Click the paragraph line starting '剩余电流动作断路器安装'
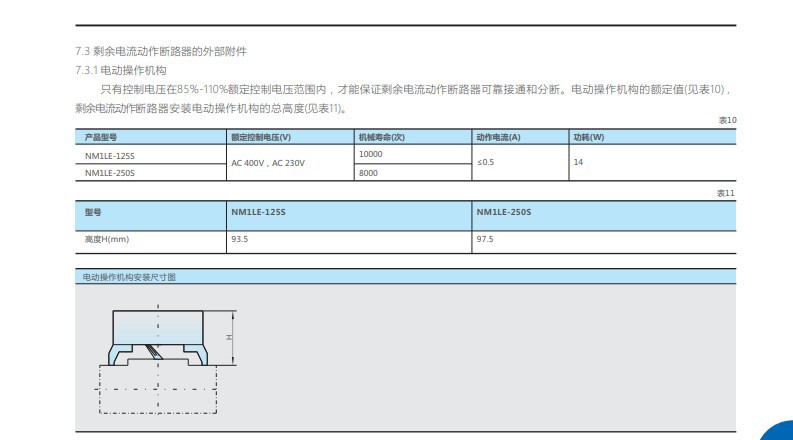The width and height of the screenshot is (793, 440). (211, 108)
